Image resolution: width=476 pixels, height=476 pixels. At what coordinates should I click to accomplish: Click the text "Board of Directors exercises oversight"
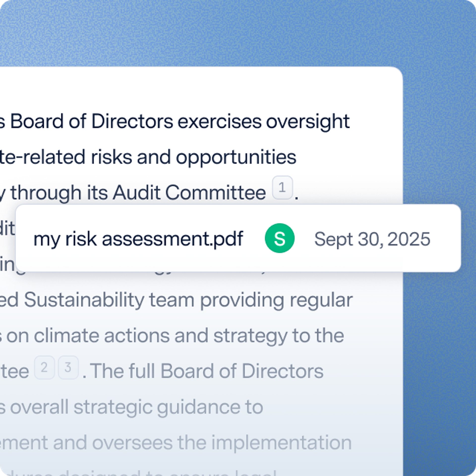click(x=180, y=121)
